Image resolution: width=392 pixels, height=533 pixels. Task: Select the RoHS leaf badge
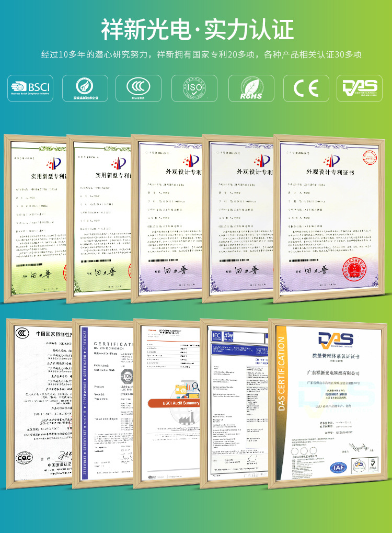251,88
